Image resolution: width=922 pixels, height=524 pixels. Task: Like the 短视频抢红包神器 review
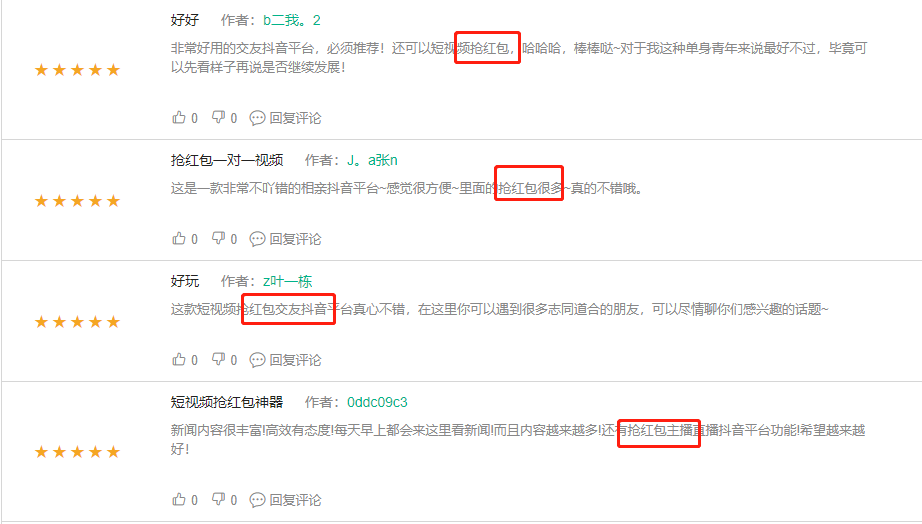[179, 499]
